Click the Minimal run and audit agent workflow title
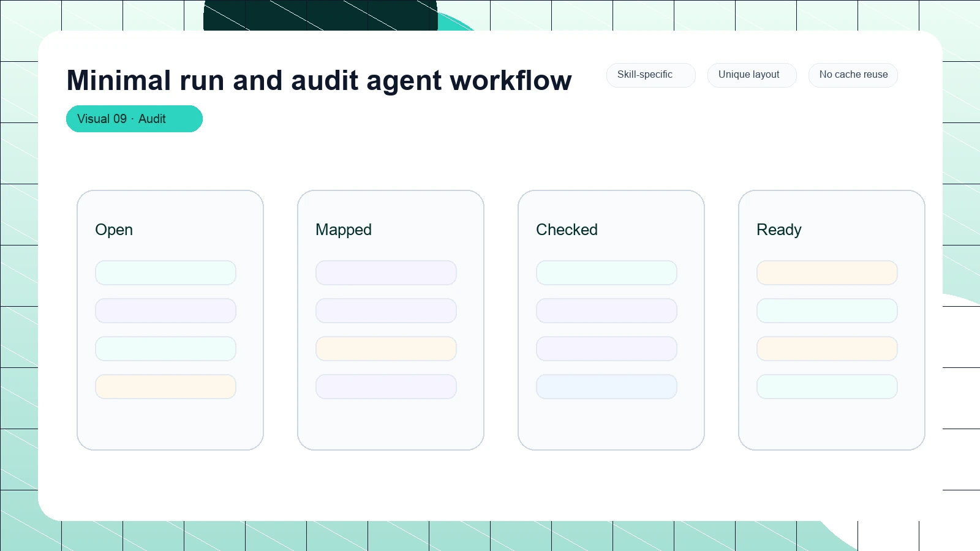 click(x=319, y=81)
